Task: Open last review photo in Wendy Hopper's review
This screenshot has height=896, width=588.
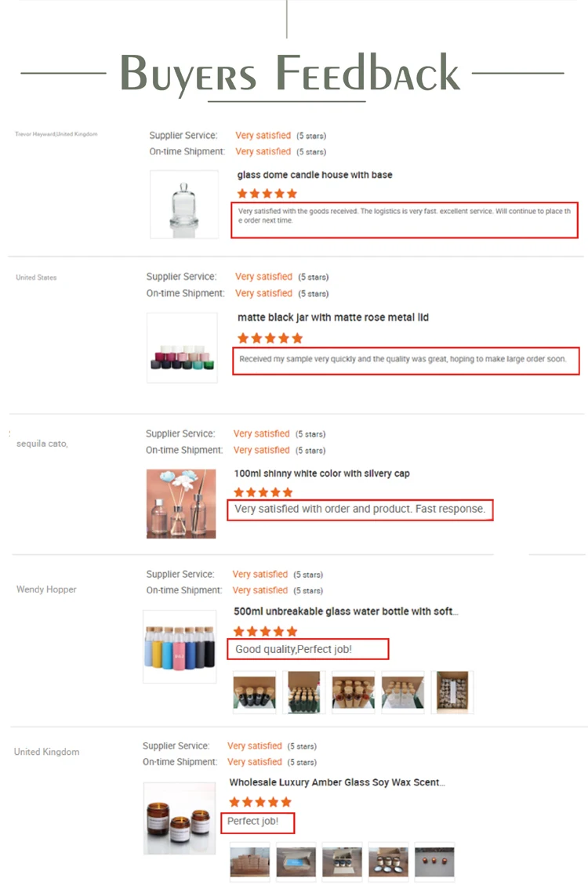Action: point(452,692)
